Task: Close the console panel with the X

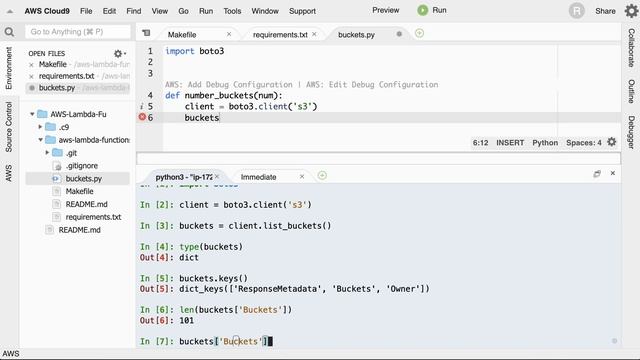Action: pyautogui.click(x=613, y=173)
